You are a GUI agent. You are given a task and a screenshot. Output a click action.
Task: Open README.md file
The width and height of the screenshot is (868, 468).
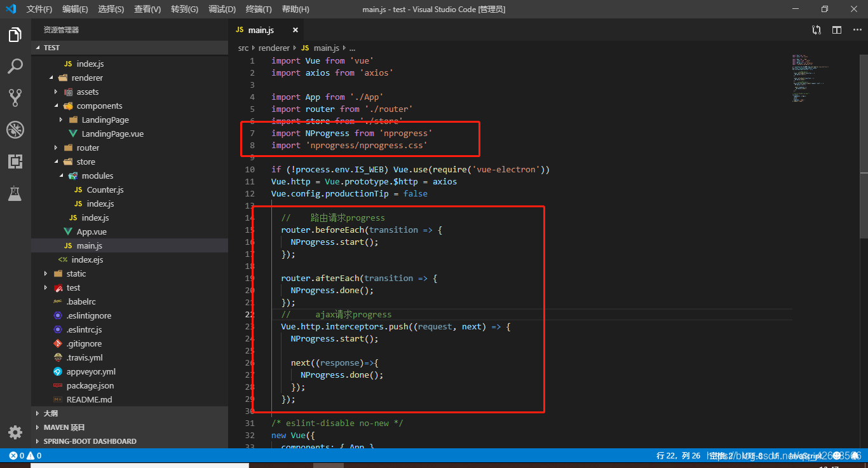pyautogui.click(x=89, y=399)
